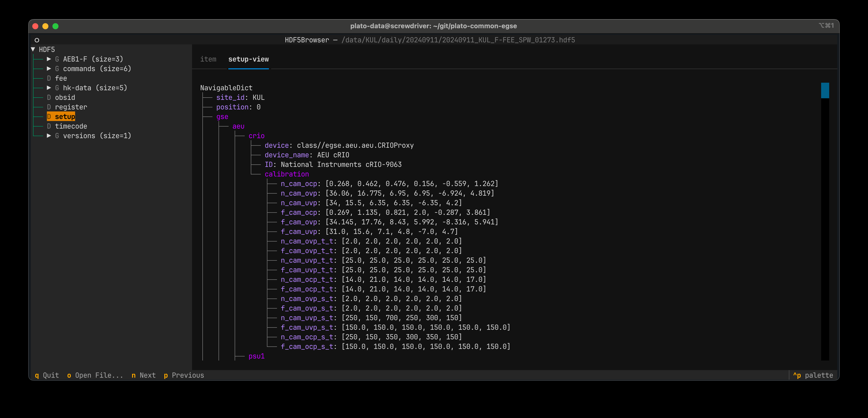Select commands (size=6) group label
This screenshot has width=868, height=418.
pos(97,69)
